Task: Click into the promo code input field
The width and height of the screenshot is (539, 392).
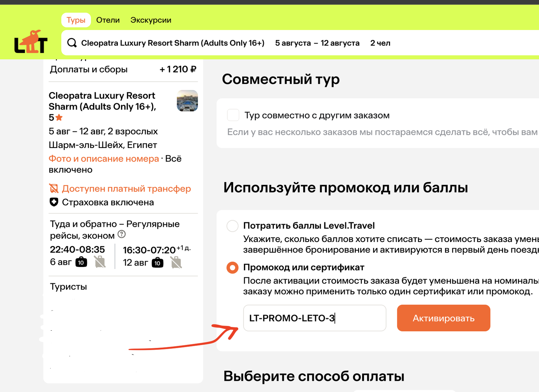Action: (314, 318)
